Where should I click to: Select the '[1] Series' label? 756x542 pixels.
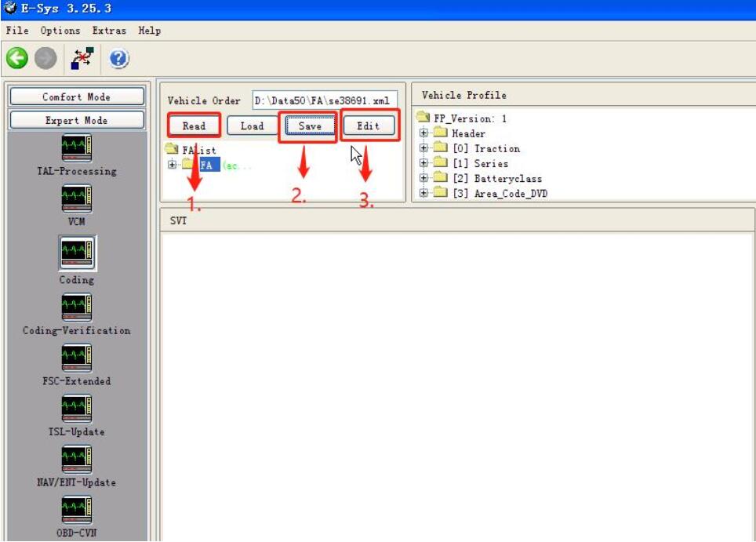point(480,163)
